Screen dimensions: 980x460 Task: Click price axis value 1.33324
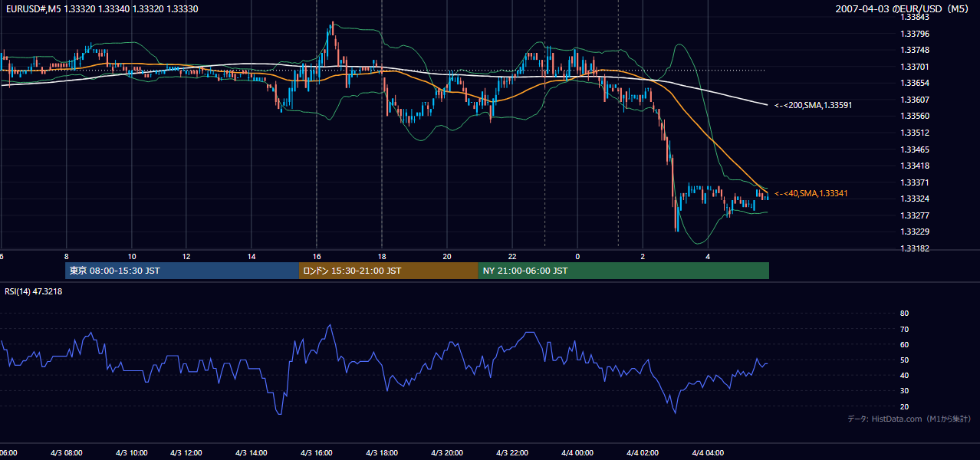(x=914, y=199)
